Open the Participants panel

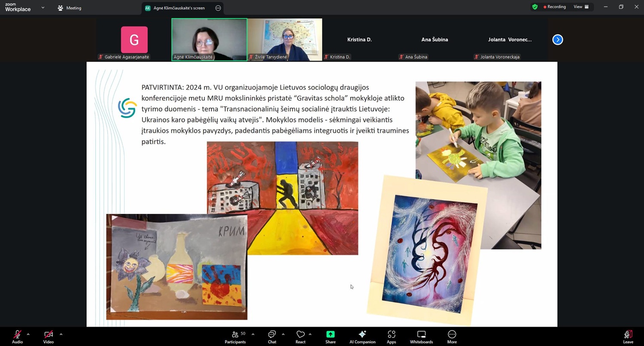tap(235, 337)
